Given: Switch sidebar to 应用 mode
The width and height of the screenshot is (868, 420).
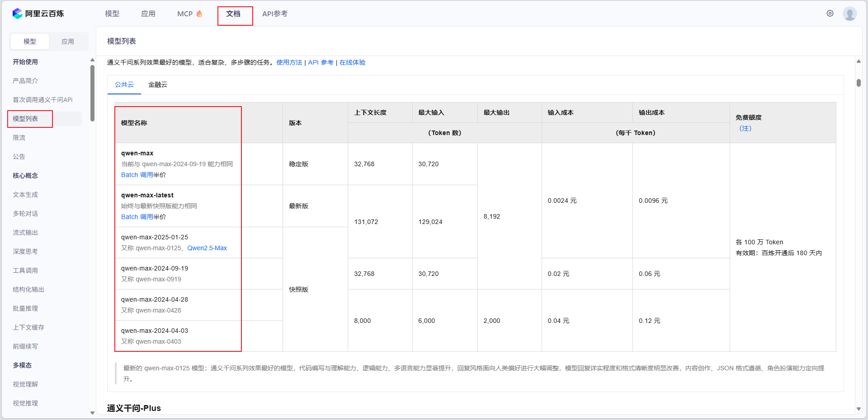Looking at the screenshot, I should tap(67, 41).
